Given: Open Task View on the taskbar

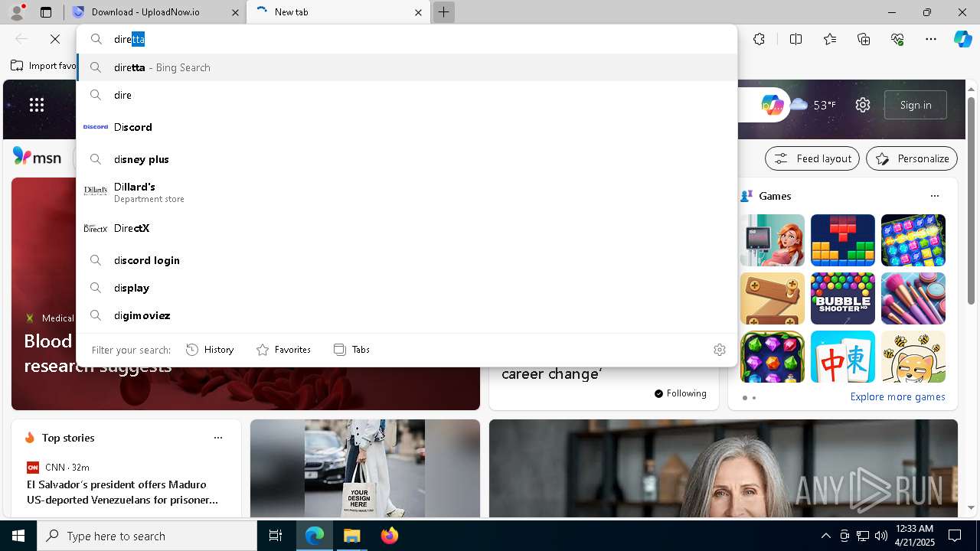Looking at the screenshot, I should coord(276,536).
